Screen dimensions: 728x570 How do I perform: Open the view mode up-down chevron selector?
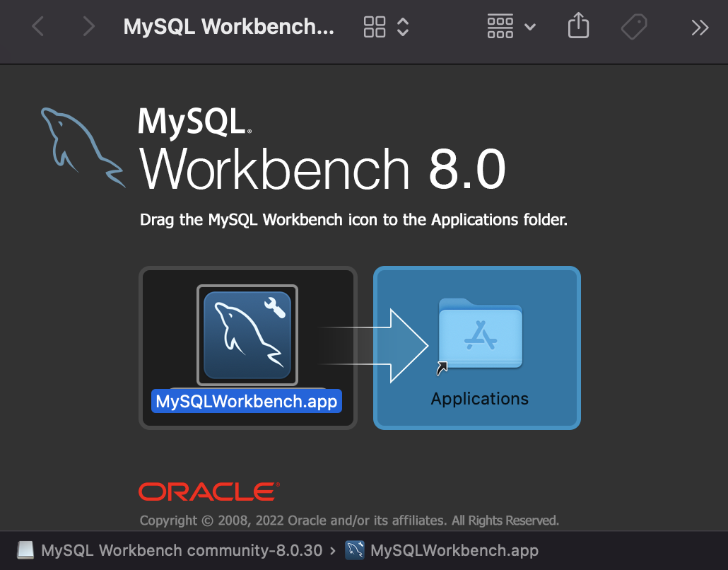coord(403,27)
